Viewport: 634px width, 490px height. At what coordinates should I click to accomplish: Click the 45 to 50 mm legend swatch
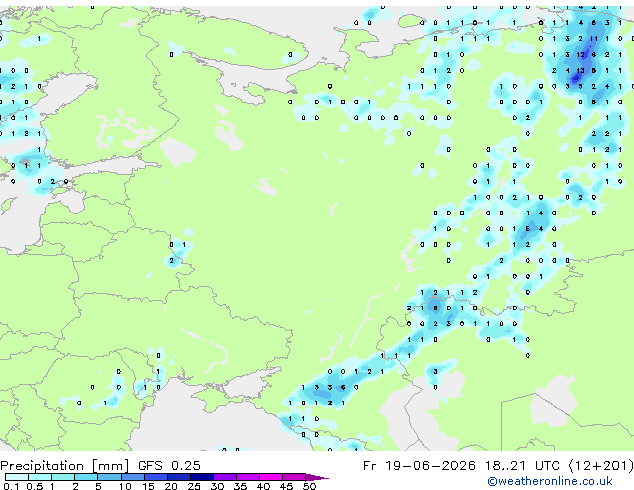[294, 477]
